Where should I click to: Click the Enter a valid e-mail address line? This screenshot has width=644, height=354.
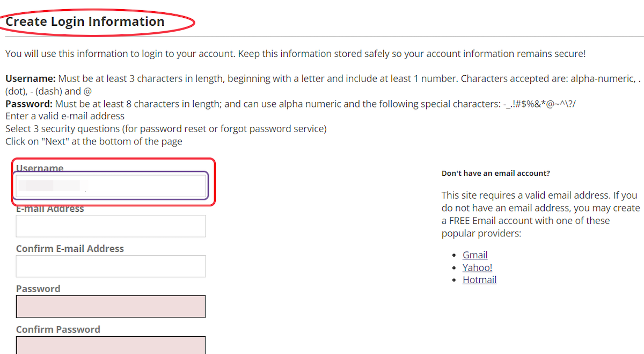[x=64, y=115]
